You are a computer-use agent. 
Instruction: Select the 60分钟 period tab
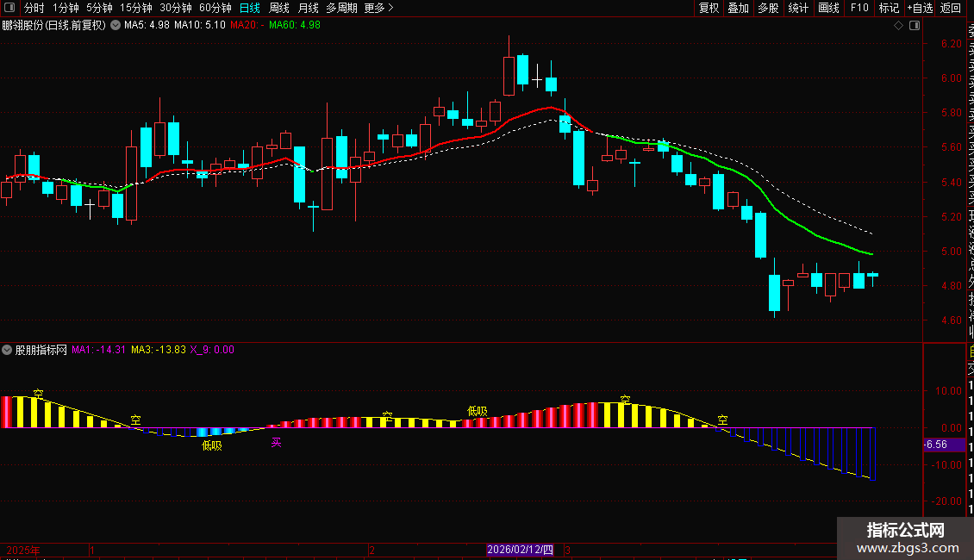(215, 8)
